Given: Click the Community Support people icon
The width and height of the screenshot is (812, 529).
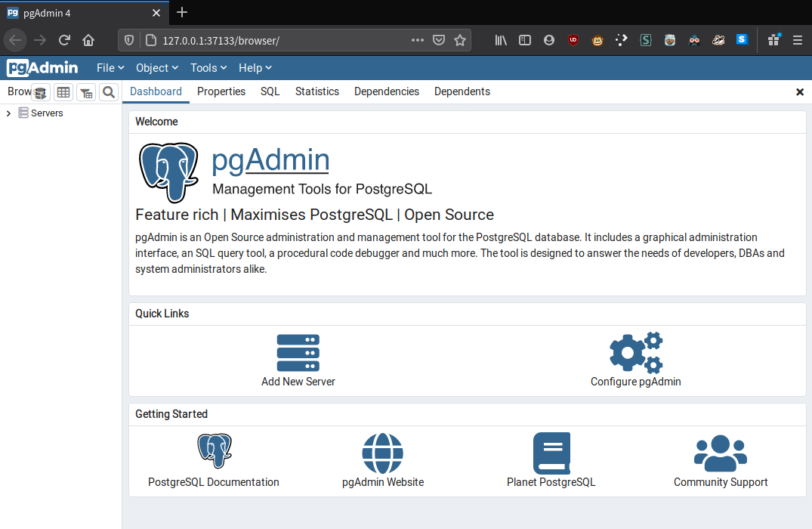Looking at the screenshot, I should (x=721, y=453).
